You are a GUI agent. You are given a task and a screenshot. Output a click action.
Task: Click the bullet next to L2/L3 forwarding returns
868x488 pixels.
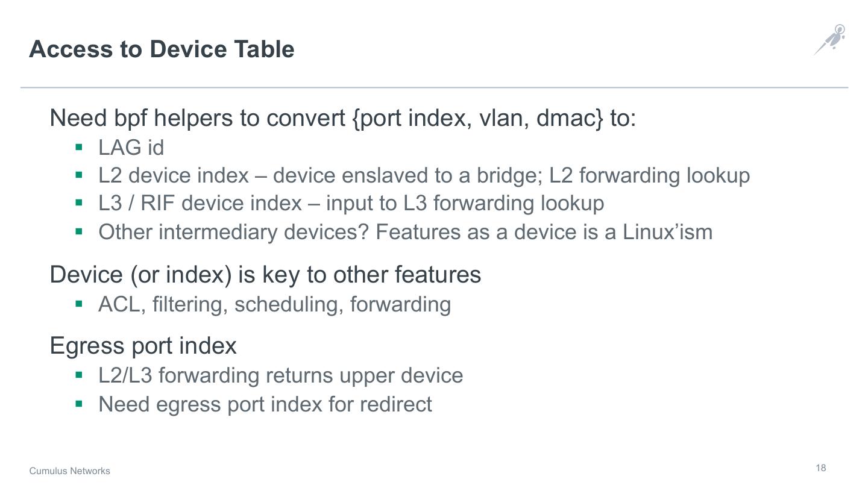click(78, 375)
